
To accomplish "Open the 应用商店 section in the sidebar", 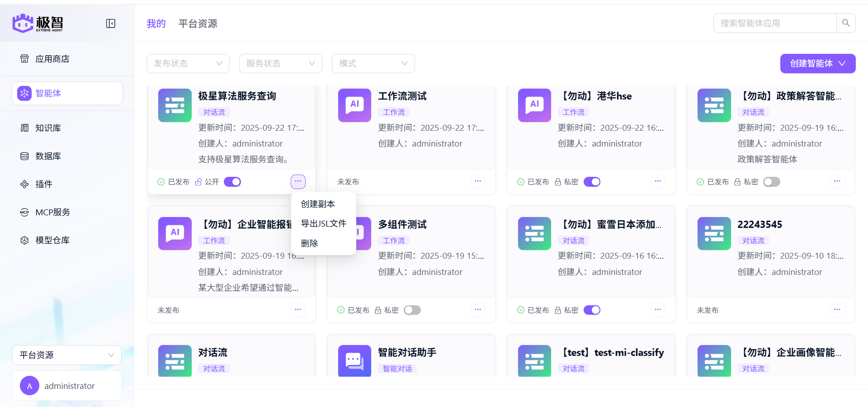I will click(52, 58).
